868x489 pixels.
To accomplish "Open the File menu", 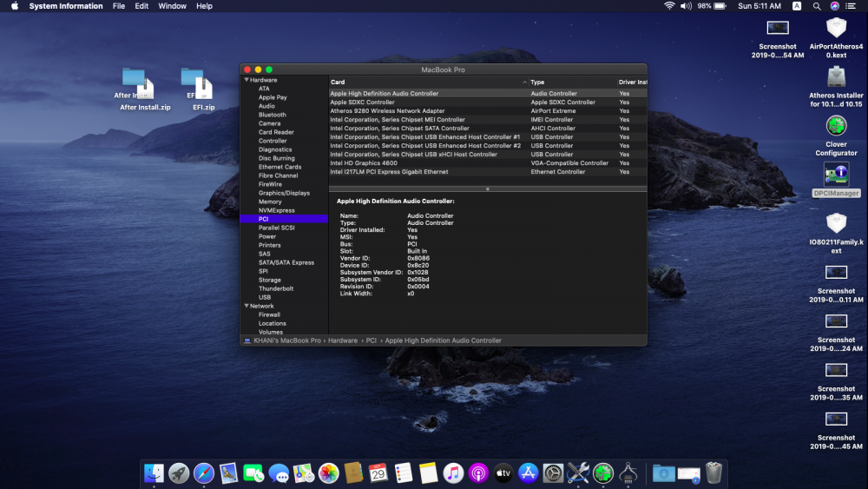I will [118, 6].
